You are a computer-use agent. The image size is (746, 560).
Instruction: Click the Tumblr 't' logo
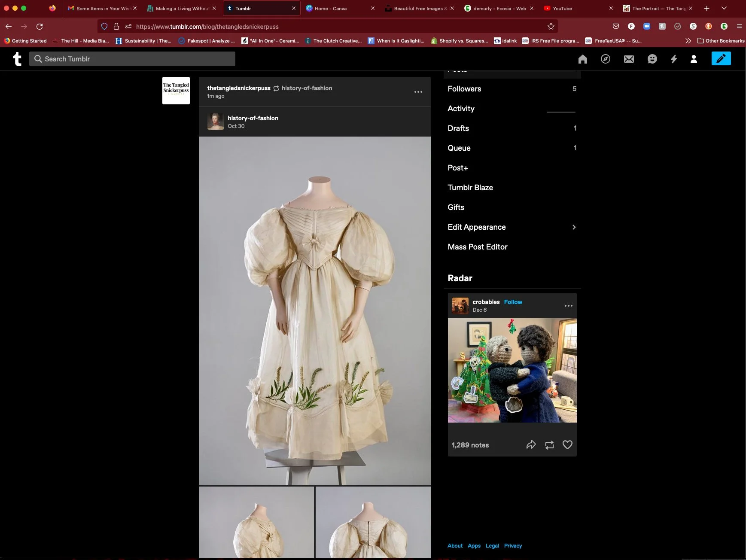17,59
